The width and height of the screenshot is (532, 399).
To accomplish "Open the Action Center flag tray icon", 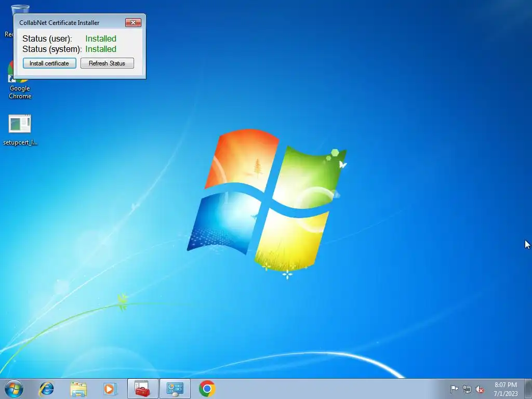I will [454, 389].
